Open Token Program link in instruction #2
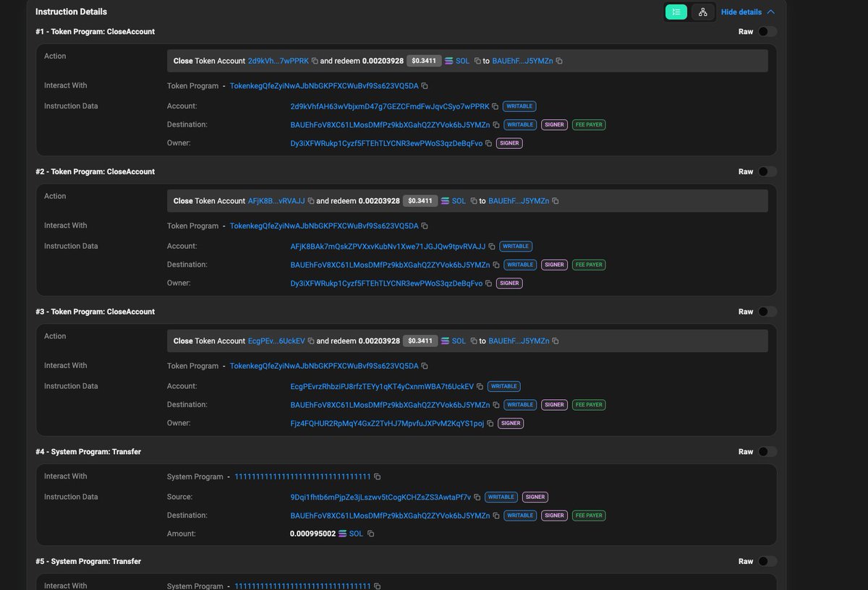The width and height of the screenshot is (868, 590). click(324, 226)
